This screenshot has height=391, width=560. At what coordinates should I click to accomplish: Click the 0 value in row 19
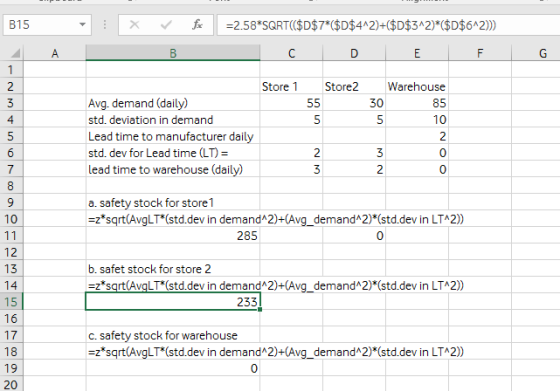pos(173,368)
